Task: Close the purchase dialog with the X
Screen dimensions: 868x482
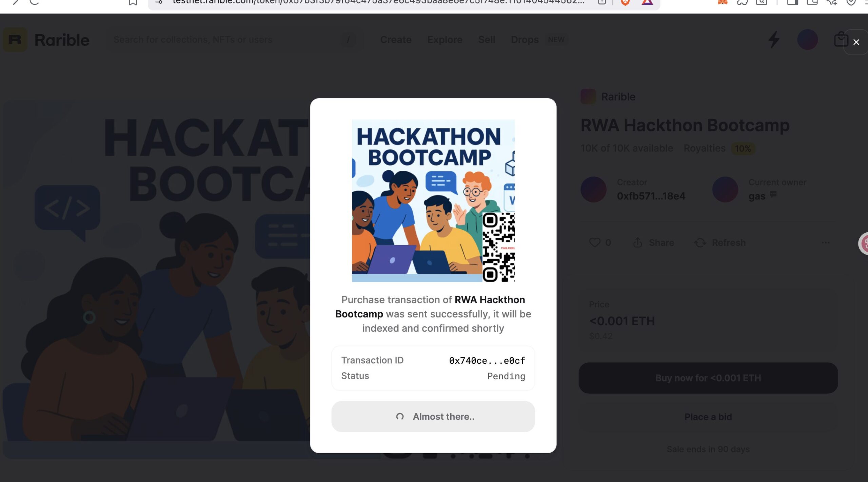Action: tap(856, 42)
